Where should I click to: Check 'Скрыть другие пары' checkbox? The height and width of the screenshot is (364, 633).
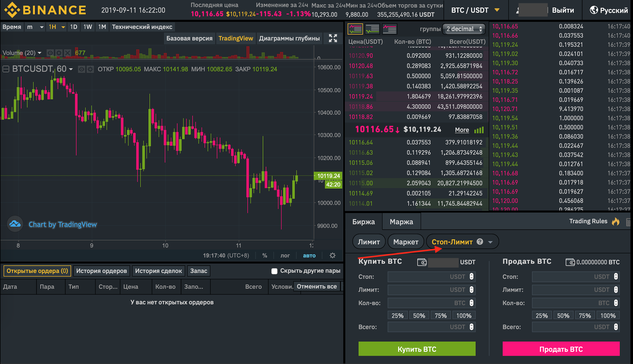click(x=274, y=271)
